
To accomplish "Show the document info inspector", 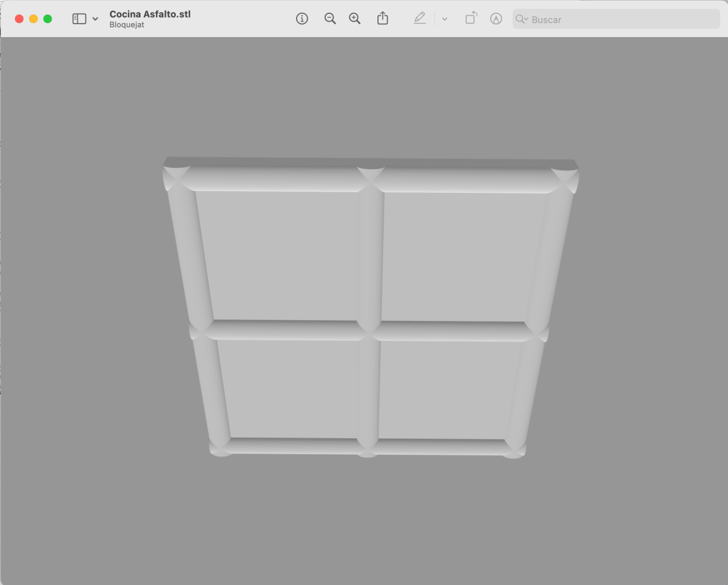I will point(302,19).
